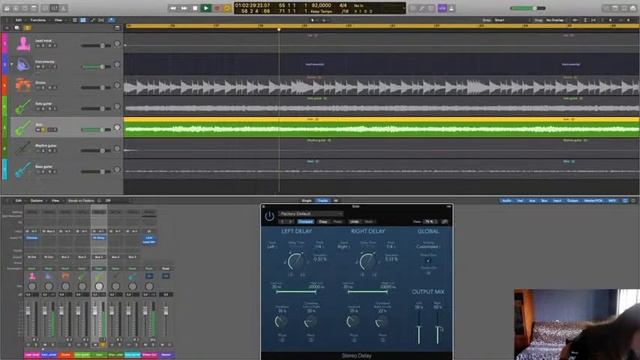Switch the mixer to Single view

point(307,201)
